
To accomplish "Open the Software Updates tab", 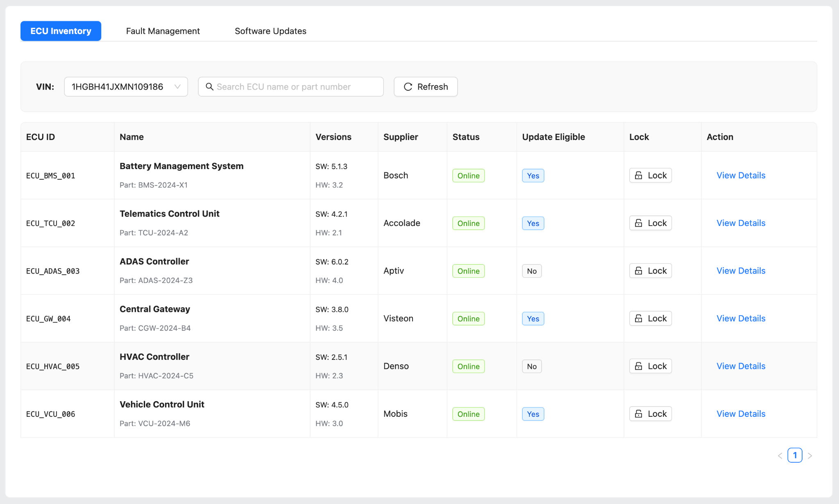I will (270, 31).
